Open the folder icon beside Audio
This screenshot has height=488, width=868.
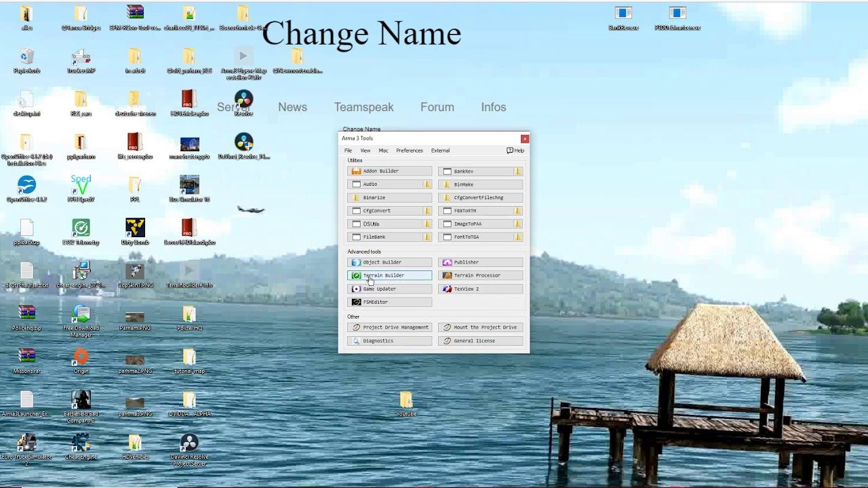(427, 184)
